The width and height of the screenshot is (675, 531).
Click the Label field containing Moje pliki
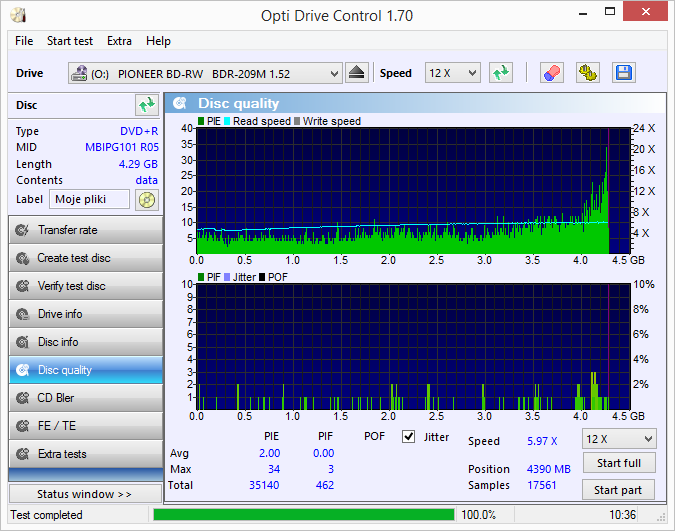click(x=89, y=199)
